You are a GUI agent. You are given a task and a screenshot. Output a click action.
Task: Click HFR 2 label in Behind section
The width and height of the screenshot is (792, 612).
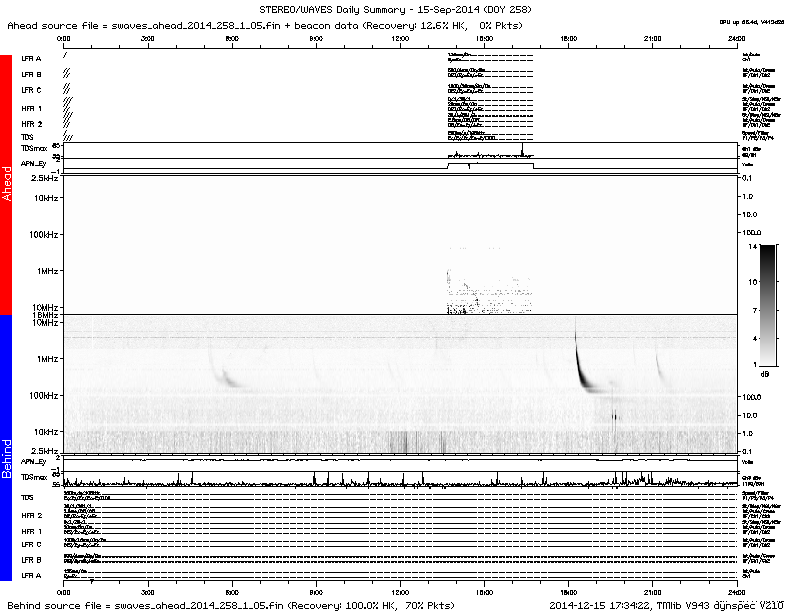pyautogui.click(x=32, y=516)
